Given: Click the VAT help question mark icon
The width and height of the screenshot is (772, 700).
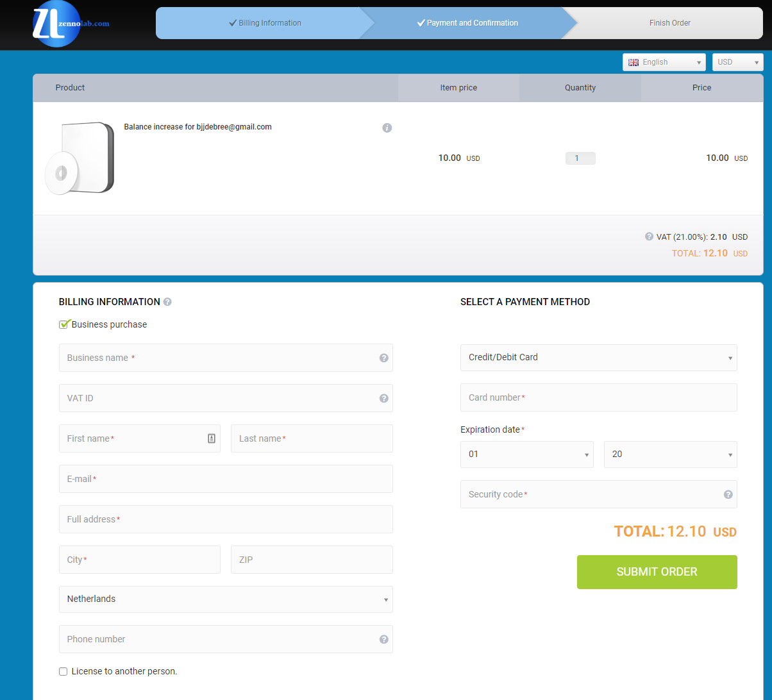Looking at the screenshot, I should click(x=649, y=237).
